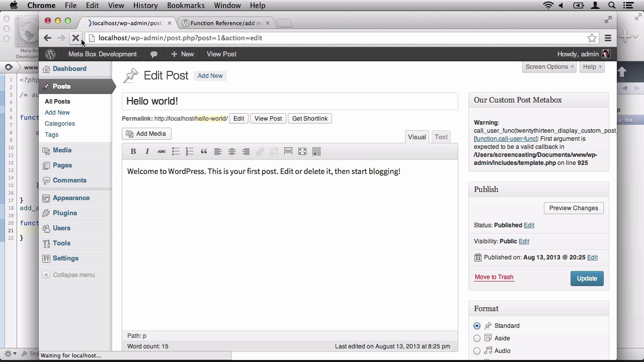
Task: Edit the Published on date
Action: click(592, 257)
